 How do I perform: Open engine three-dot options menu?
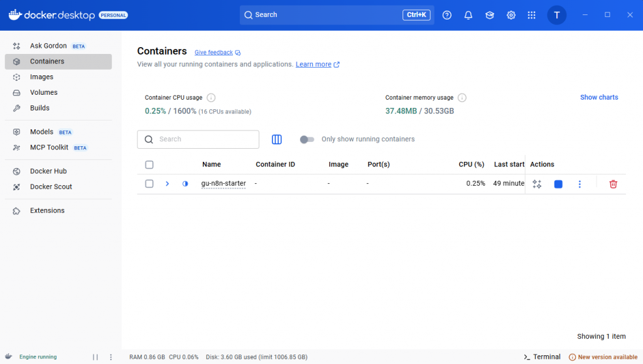tap(111, 357)
